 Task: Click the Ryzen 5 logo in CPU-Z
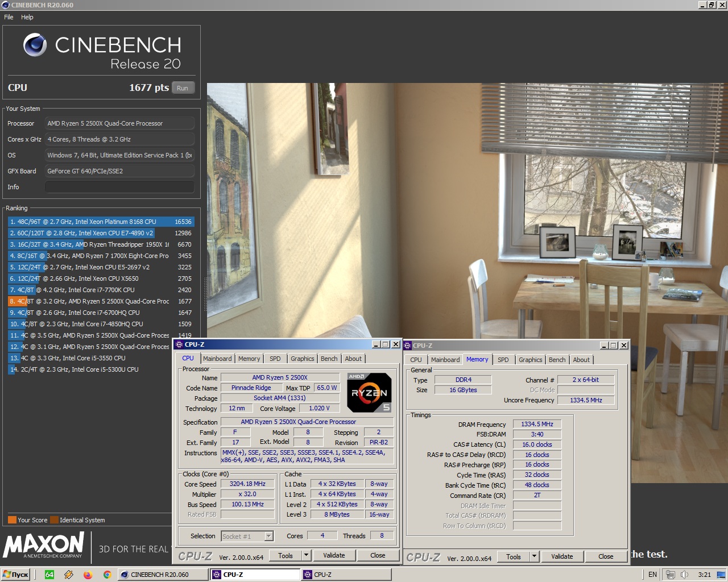(370, 392)
